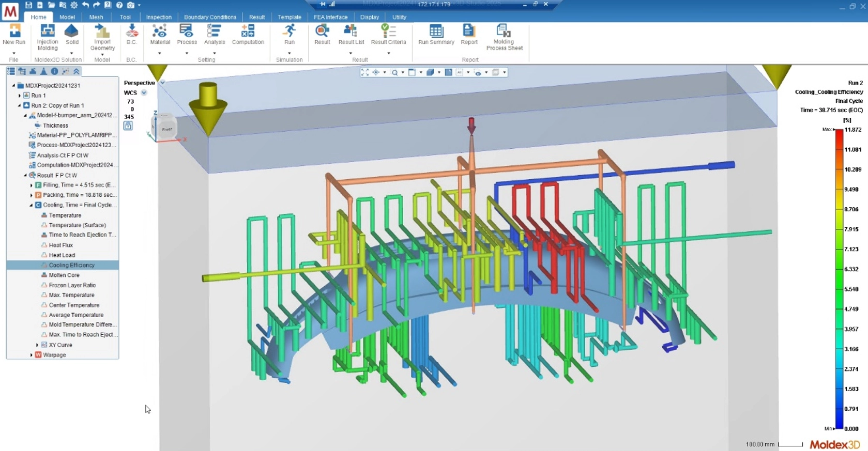Select the Heat Flux result item
Screen dimensions: 868x451
click(60, 245)
